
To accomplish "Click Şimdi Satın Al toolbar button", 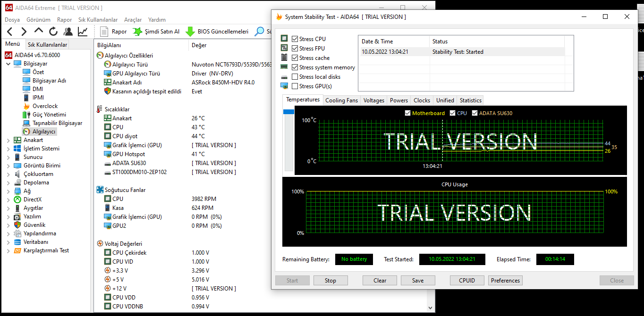I will (156, 32).
